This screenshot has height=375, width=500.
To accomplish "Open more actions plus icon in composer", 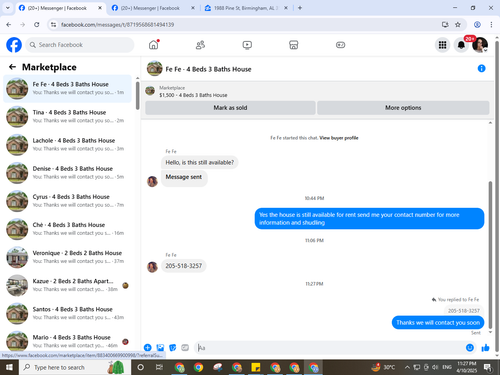I will tap(148, 348).
